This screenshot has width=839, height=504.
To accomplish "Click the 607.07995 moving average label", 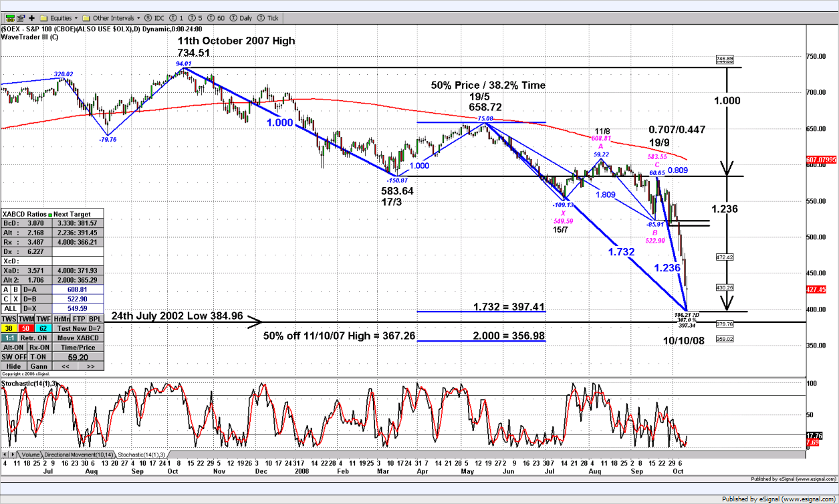I will pyautogui.click(x=822, y=160).
